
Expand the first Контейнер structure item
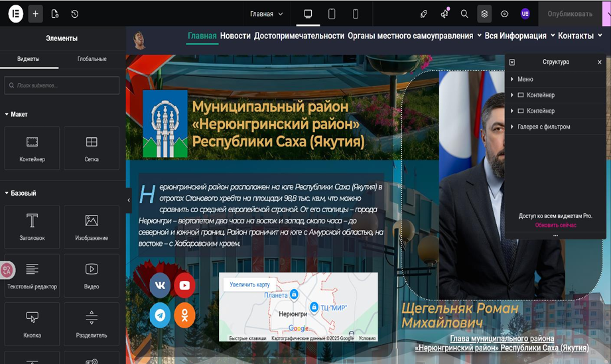pos(512,95)
